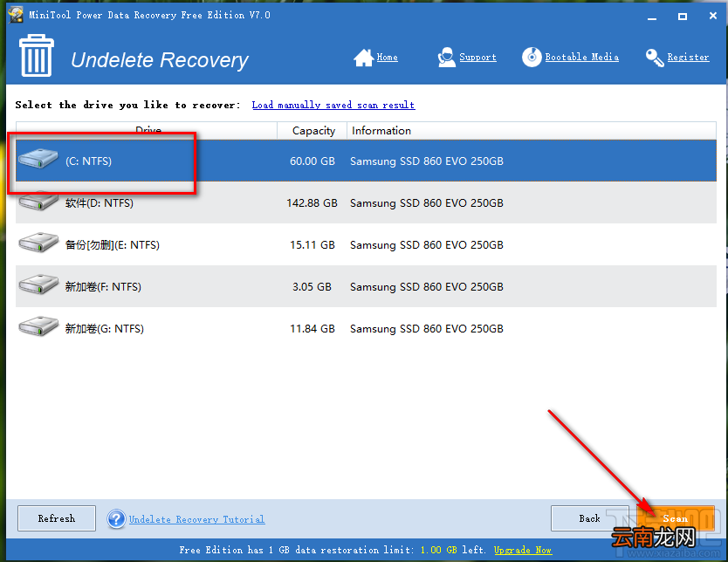The width and height of the screenshot is (728, 562).
Task: Click the tutorial help question mark icon
Action: coord(116,519)
